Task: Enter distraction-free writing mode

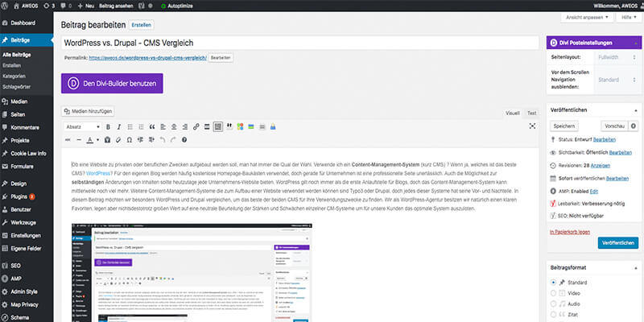Action: [532, 126]
